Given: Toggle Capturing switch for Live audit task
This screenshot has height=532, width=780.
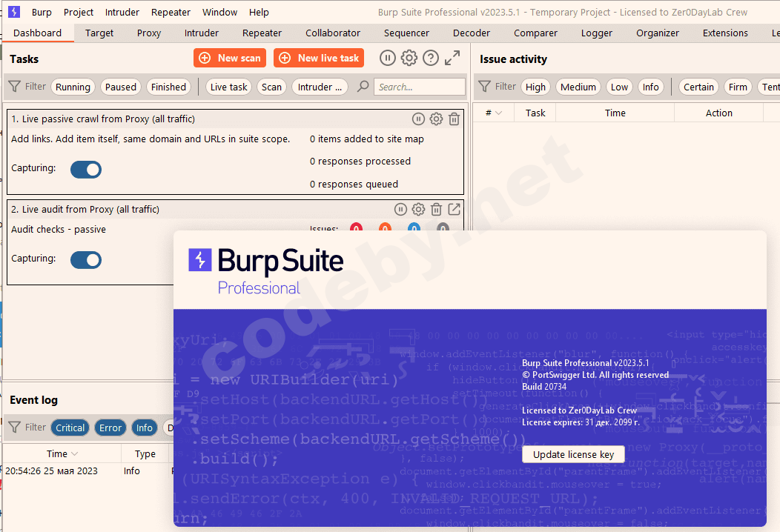Looking at the screenshot, I should point(86,260).
